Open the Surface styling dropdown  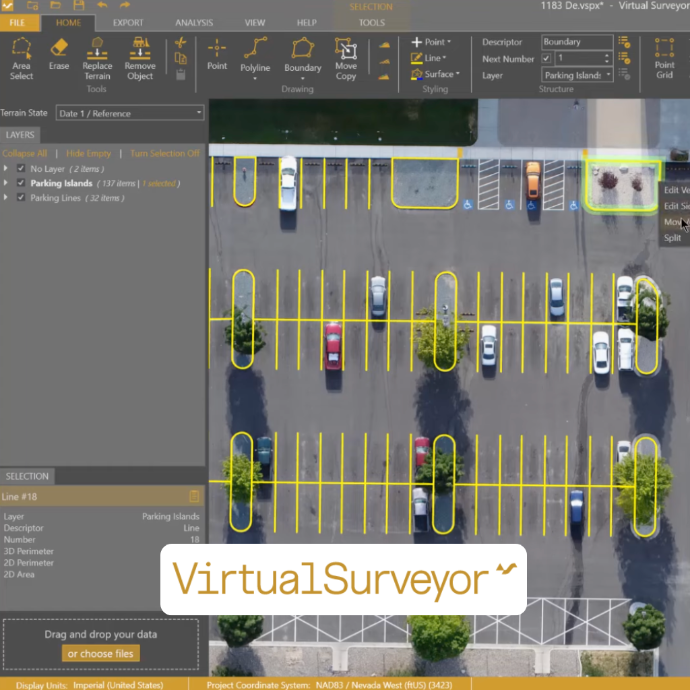click(458, 74)
